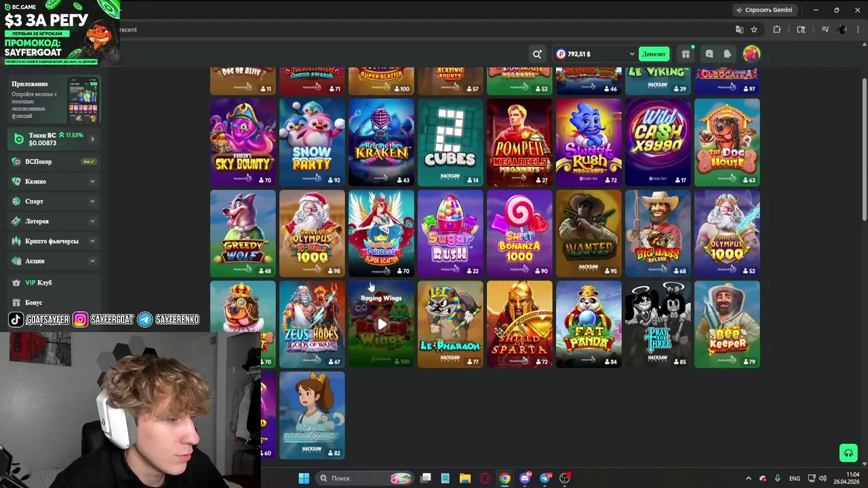Image resolution: width=868 pixels, height=488 pixels.
Task: Open the user profile avatar
Action: pyautogui.click(x=751, y=54)
